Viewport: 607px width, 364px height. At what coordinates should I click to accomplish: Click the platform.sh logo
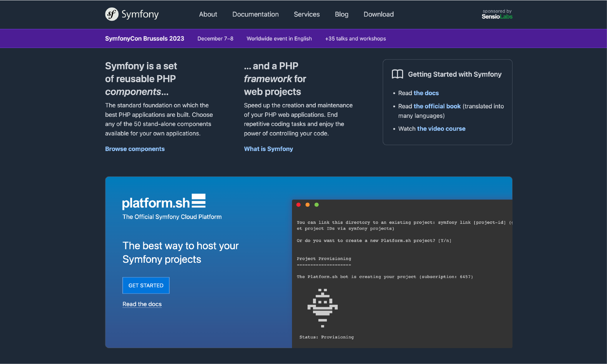164,202
